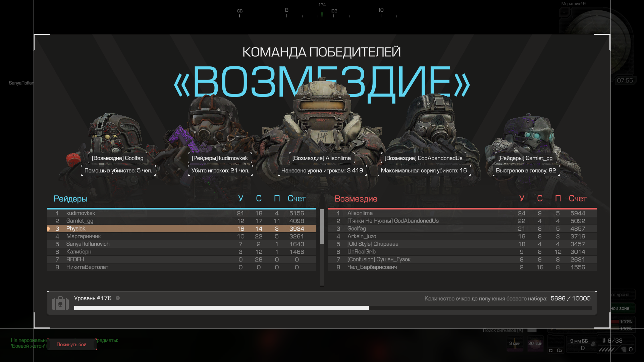Viewport: 644px width, 362px height.
Task: Click the Alisonlima center character portrait
Action: (321, 117)
